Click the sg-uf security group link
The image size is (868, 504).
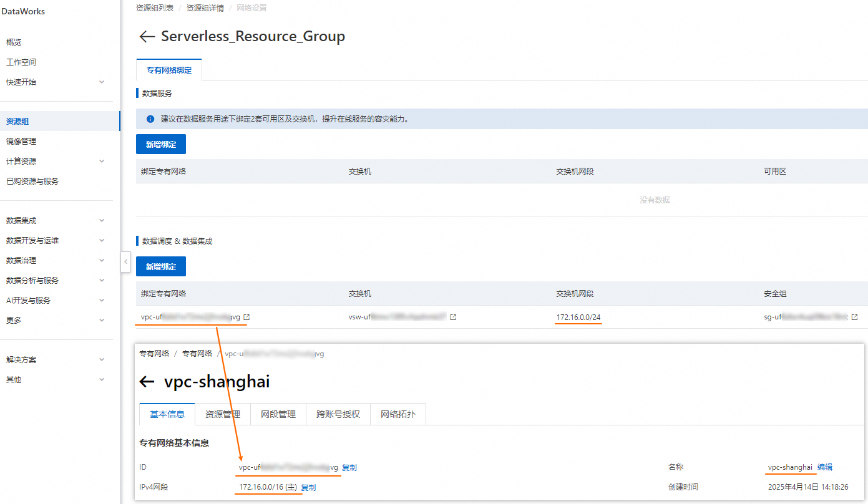click(806, 317)
